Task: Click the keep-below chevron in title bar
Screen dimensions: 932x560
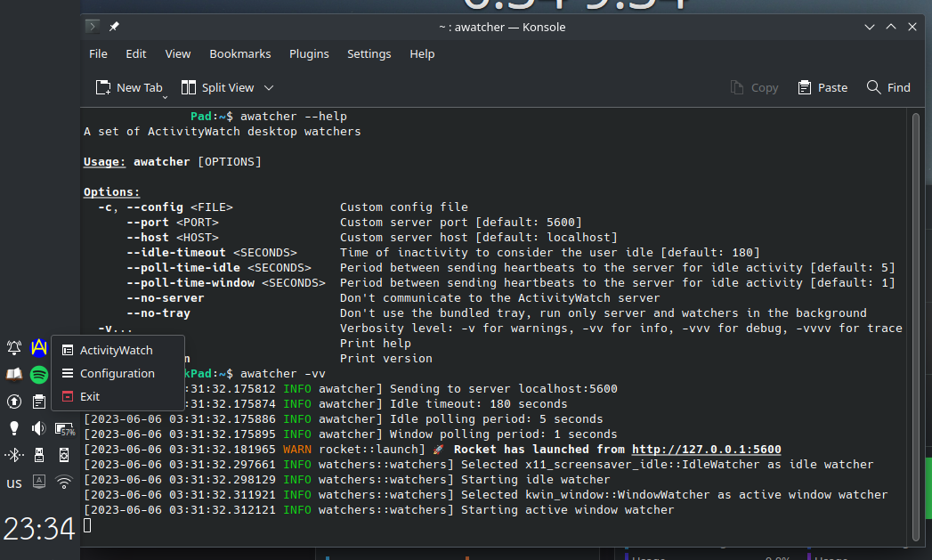Action: 870,27
